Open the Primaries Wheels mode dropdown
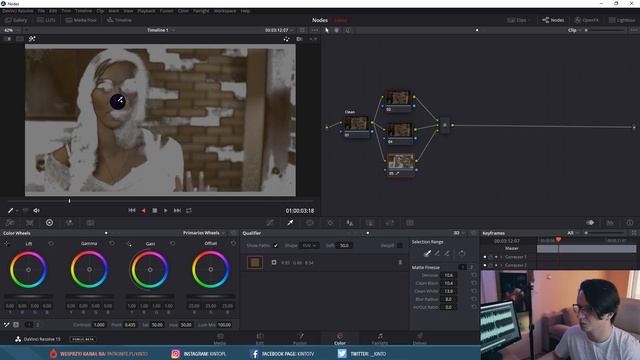The height and width of the screenshot is (360, 640). pos(204,233)
